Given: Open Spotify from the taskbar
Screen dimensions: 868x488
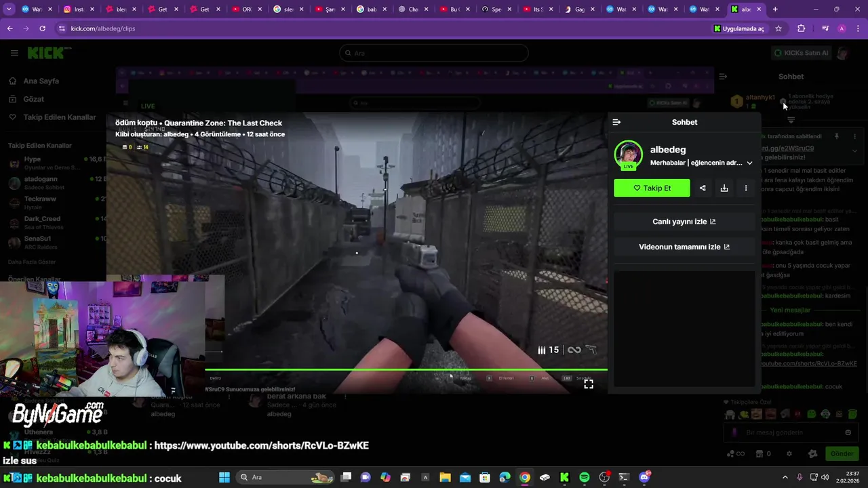Looking at the screenshot, I should (x=585, y=477).
